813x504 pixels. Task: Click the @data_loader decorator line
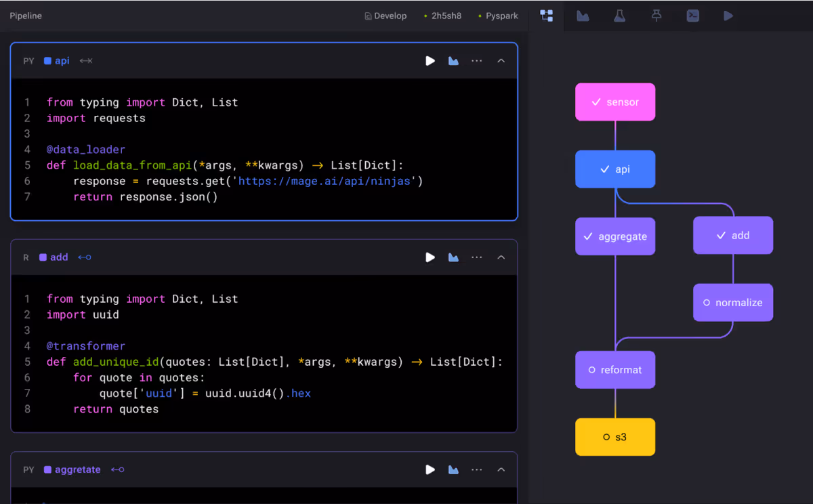click(x=86, y=150)
